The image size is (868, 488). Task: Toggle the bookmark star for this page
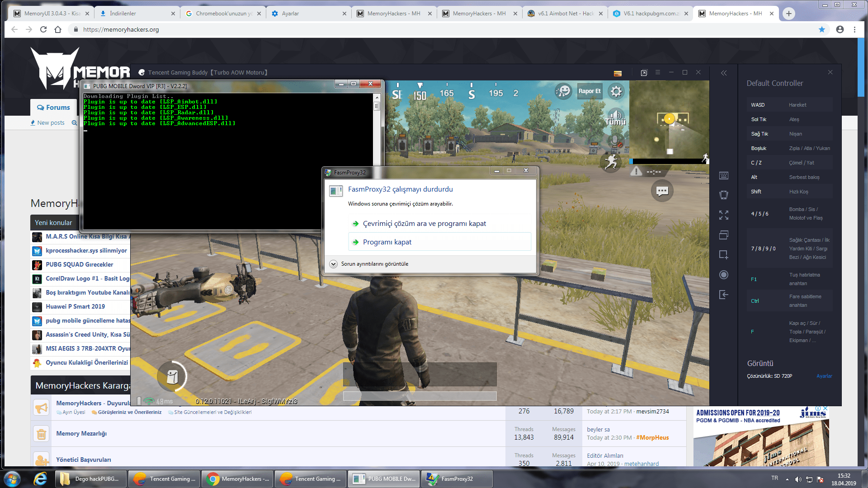[x=822, y=29]
